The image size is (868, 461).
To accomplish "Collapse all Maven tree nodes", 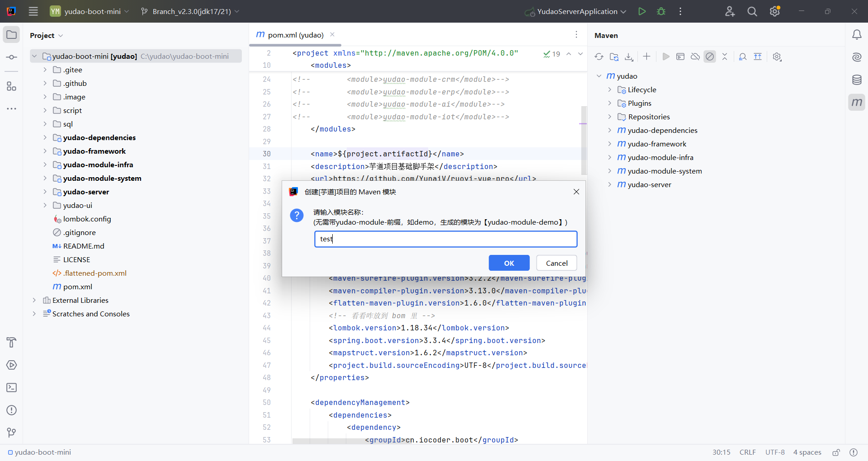I will pyautogui.click(x=725, y=56).
